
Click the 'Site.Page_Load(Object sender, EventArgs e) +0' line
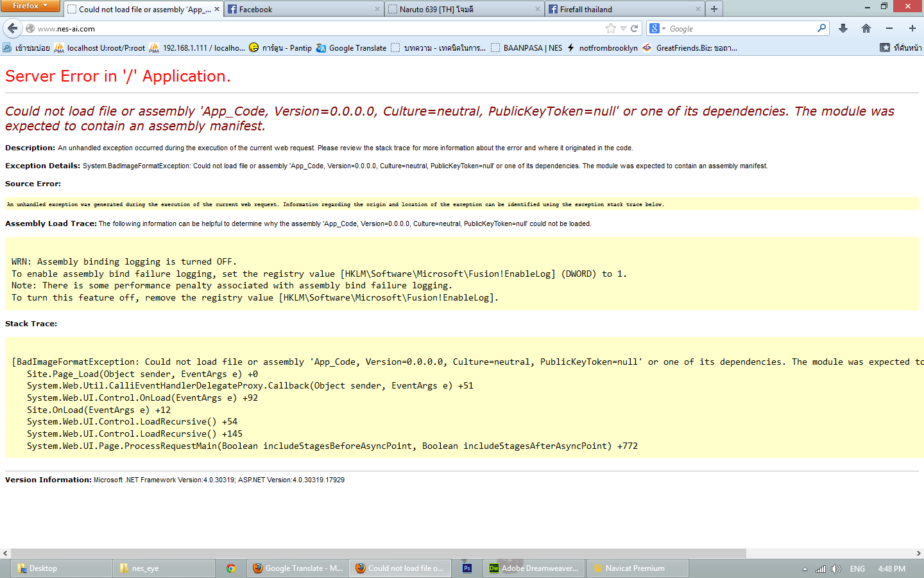coord(142,374)
